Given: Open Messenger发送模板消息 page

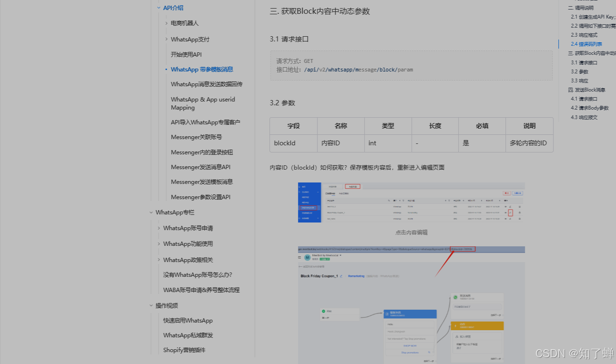Looking at the screenshot, I should click(202, 182).
